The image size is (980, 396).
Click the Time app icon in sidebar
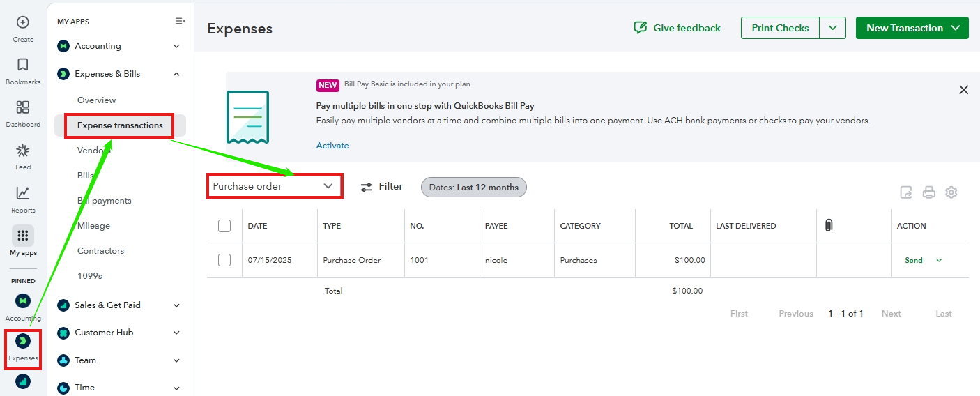[63, 388]
